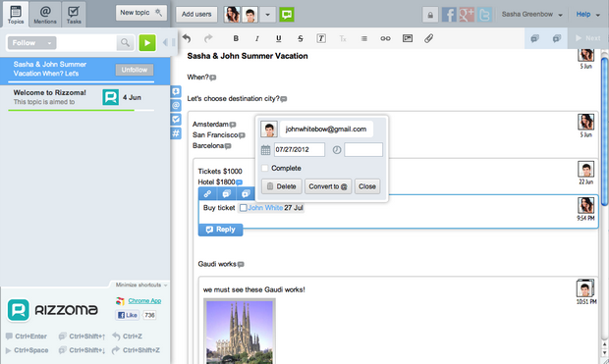The height and width of the screenshot is (364, 609).
Task: Unfollow the Sasha & John topic
Action: pos(135,70)
